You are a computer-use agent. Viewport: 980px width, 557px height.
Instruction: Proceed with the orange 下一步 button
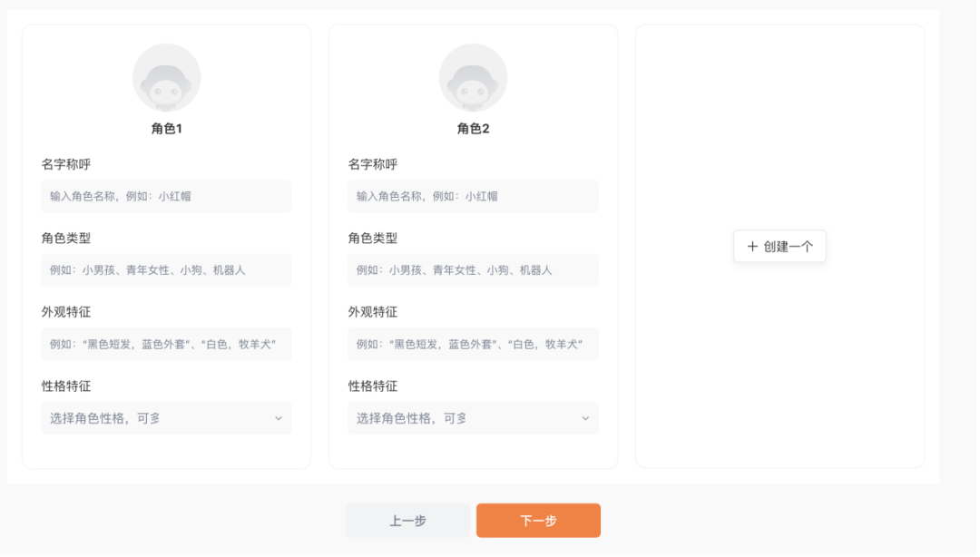click(x=540, y=522)
